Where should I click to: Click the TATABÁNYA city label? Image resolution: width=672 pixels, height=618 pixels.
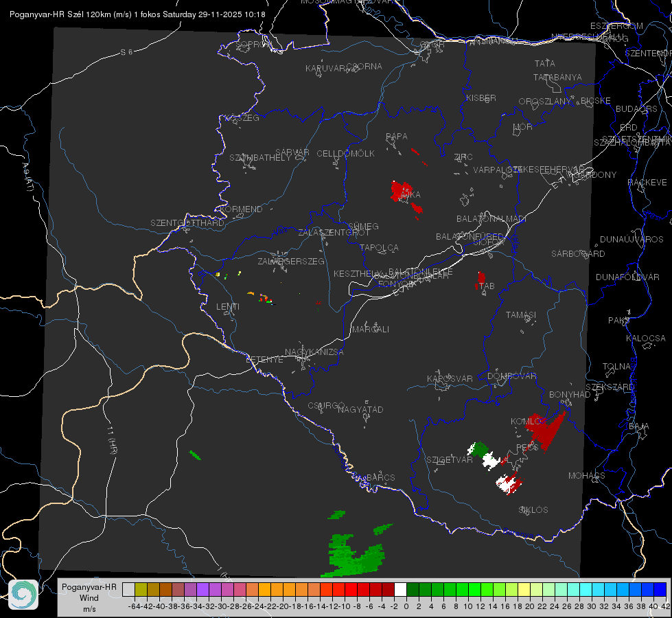coord(557,78)
